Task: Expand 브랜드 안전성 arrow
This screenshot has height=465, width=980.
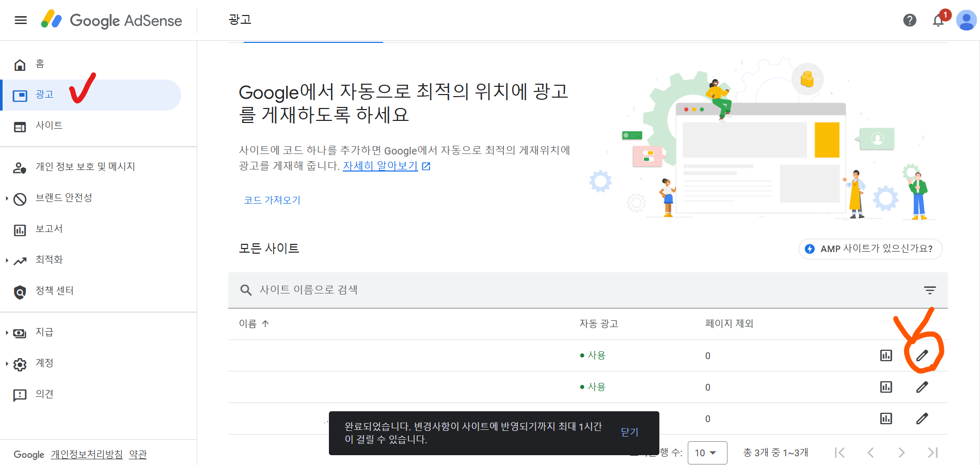Action: point(7,198)
